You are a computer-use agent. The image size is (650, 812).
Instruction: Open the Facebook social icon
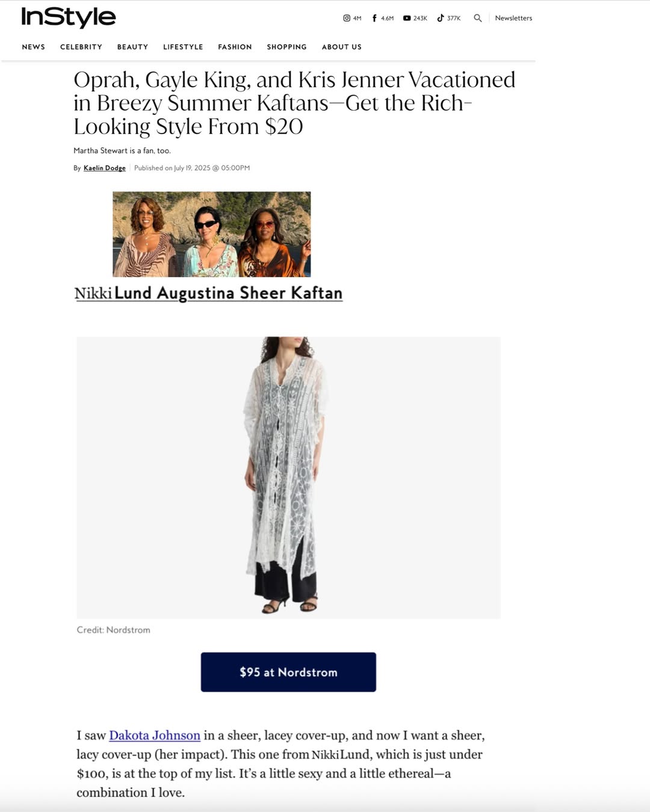pos(374,18)
